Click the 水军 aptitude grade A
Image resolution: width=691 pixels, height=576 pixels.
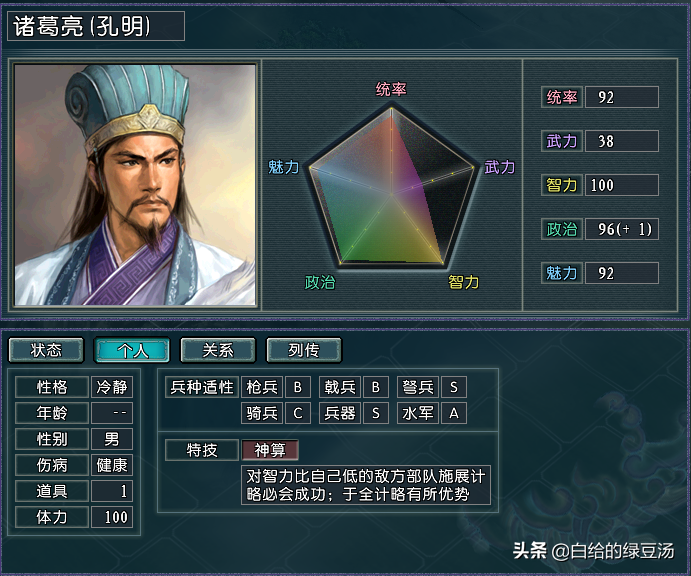pos(453,412)
